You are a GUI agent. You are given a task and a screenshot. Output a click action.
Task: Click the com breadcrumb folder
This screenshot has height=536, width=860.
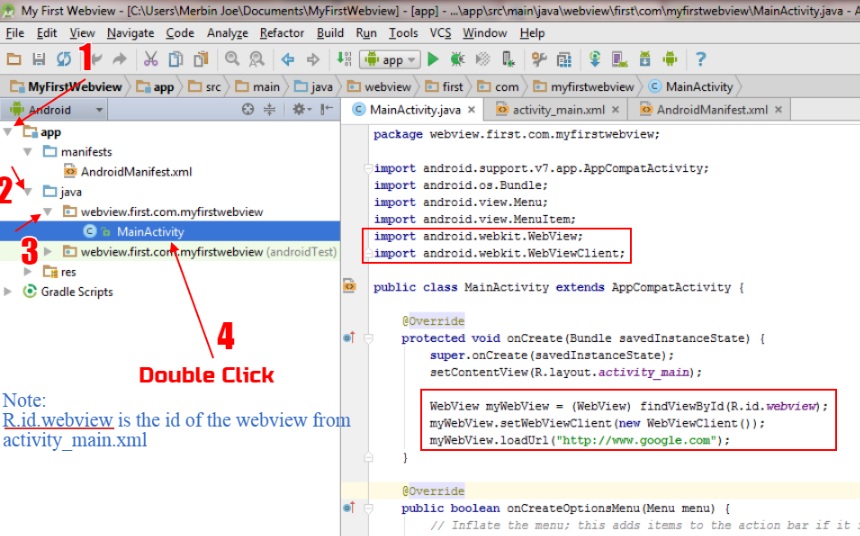pyautogui.click(x=497, y=87)
